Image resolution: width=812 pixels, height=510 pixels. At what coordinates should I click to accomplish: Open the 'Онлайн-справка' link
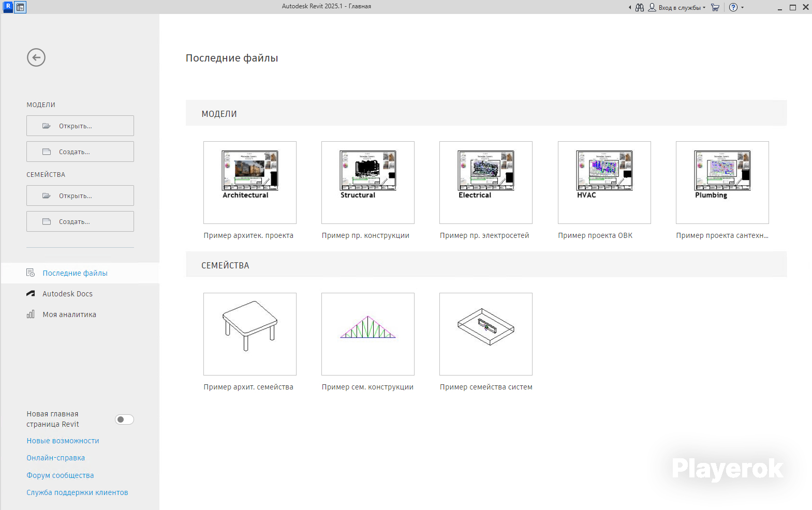click(x=56, y=458)
